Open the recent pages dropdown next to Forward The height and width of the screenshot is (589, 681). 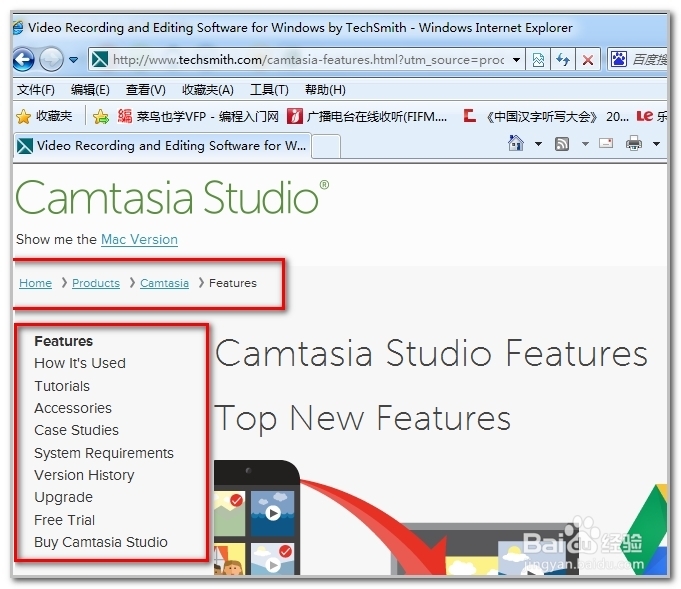(74, 60)
